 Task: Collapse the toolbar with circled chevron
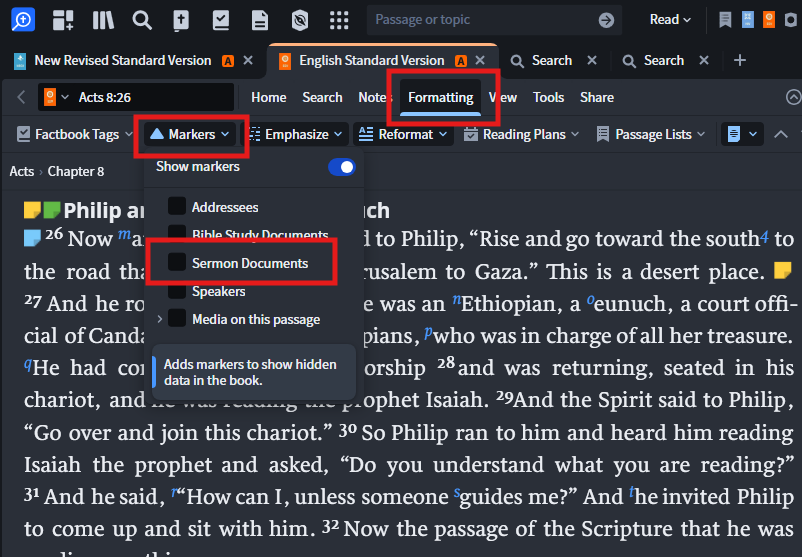[793, 97]
